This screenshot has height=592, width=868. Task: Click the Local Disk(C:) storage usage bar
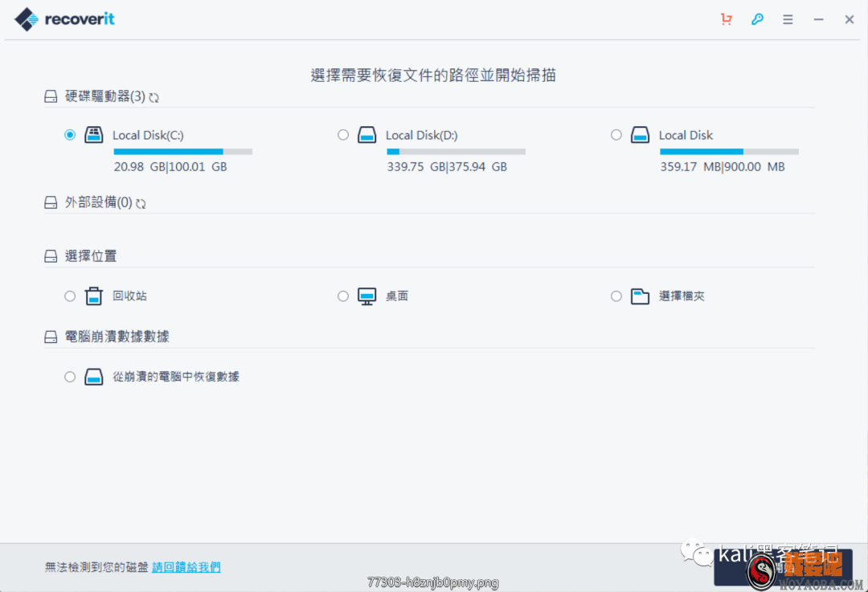click(182, 151)
